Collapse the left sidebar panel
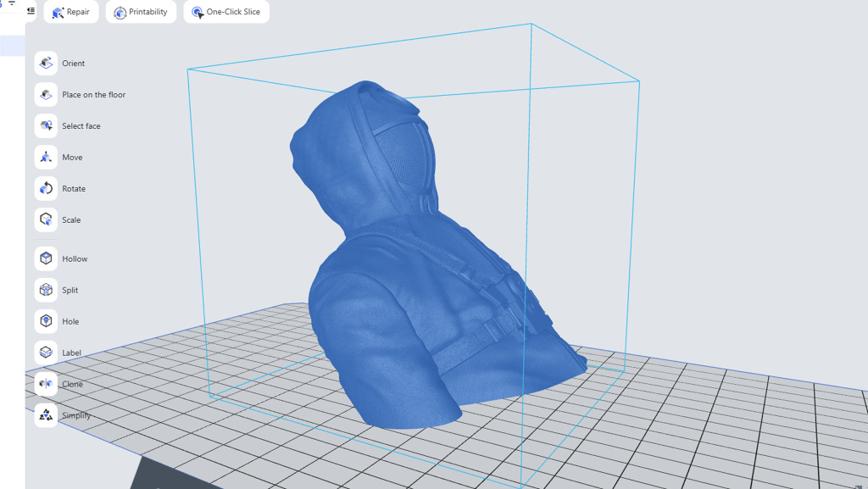The image size is (868, 489). [x=31, y=11]
